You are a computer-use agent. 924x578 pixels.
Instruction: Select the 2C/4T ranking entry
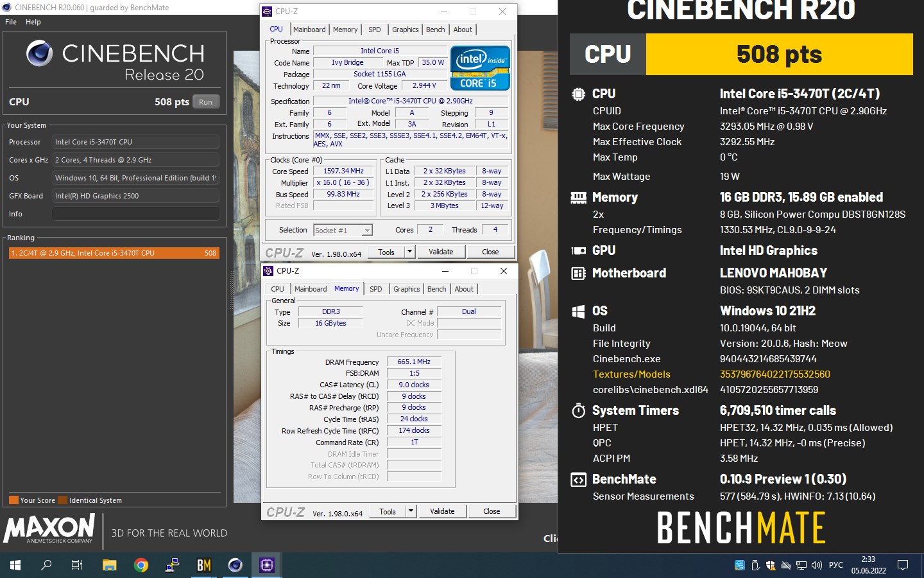click(114, 253)
